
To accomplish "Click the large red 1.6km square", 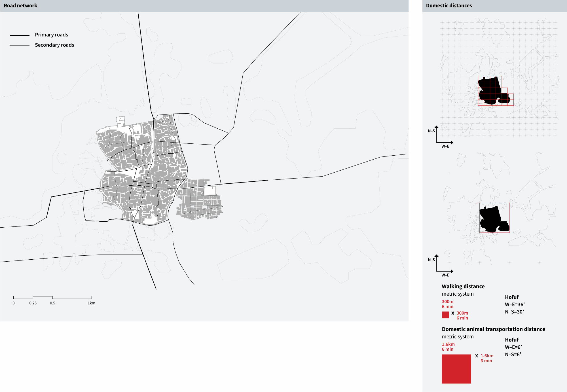I will [456, 369].
